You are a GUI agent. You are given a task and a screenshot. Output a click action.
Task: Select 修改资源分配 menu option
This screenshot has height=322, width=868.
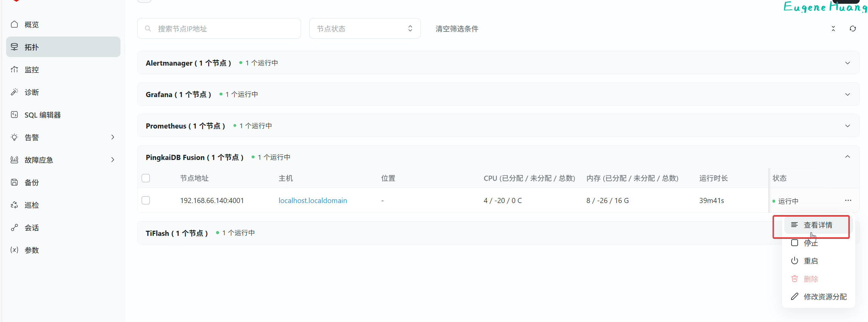coord(825,297)
